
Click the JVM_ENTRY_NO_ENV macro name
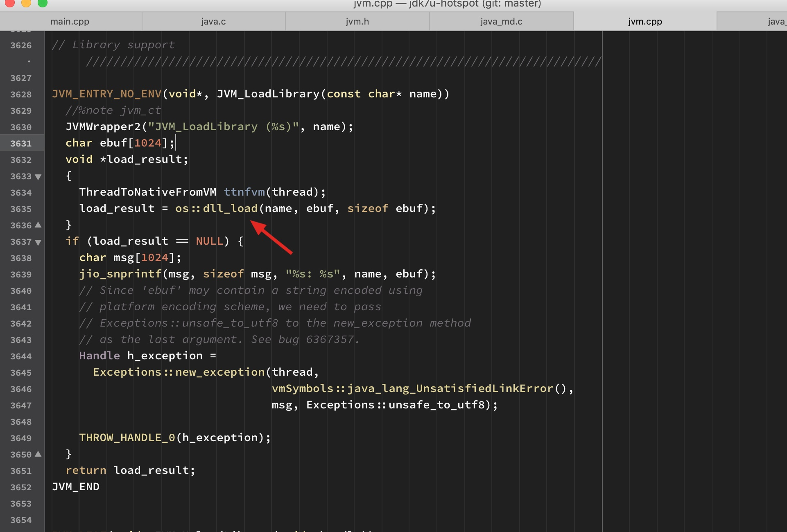(x=106, y=94)
